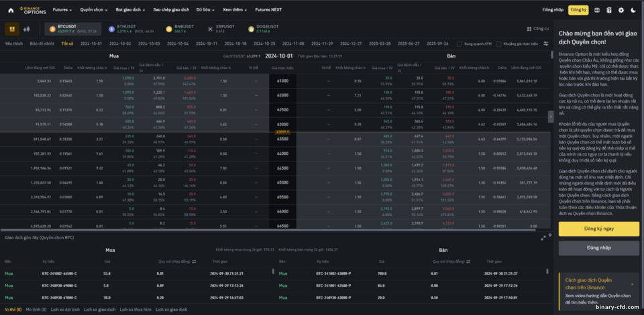Open the Công cụ tools grid
Screen dimensions: 644x315
(x=537, y=29)
